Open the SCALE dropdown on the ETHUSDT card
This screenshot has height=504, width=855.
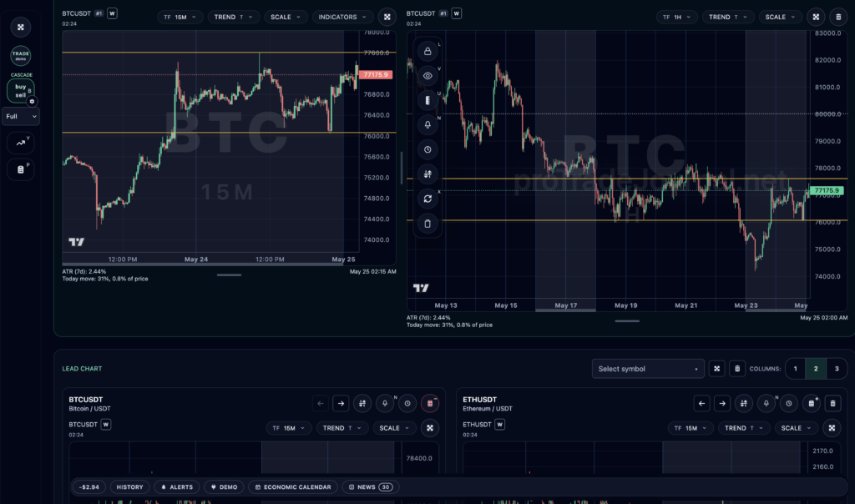(x=796, y=428)
